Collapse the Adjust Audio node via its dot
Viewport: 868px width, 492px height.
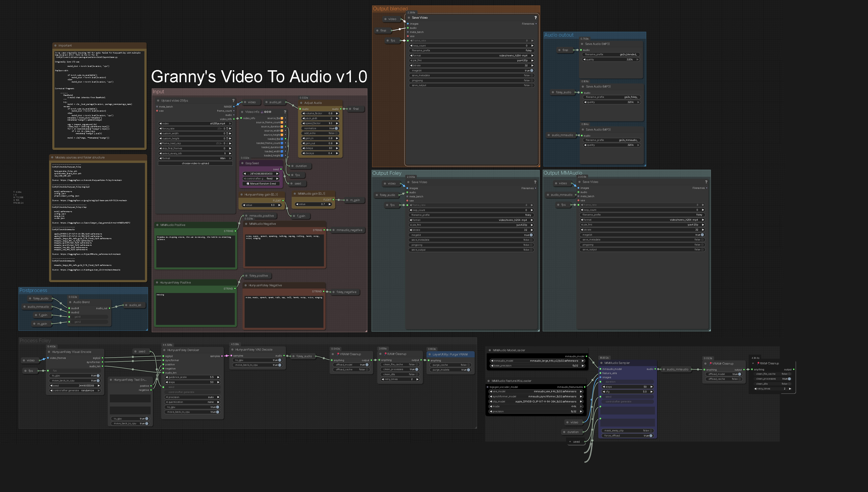point(301,103)
